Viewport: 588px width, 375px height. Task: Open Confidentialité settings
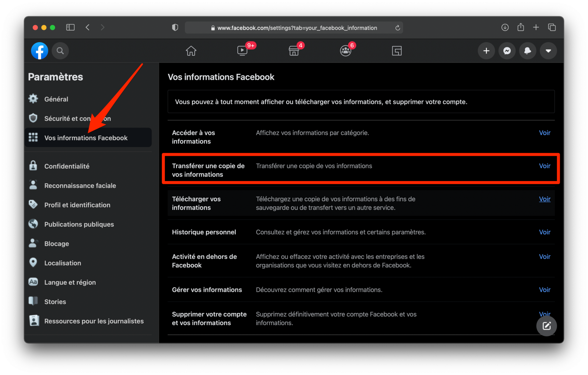88,166
